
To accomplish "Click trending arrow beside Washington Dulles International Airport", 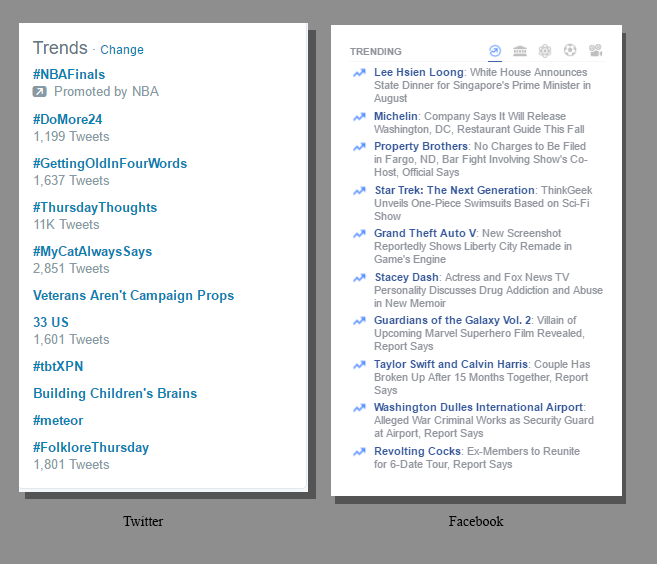I will (359, 408).
